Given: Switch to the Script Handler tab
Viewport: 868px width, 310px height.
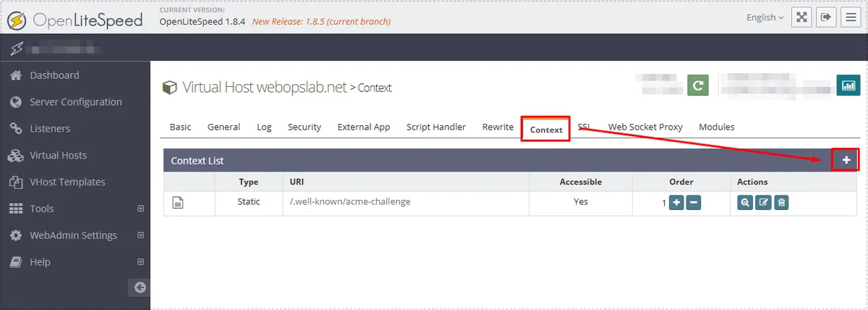Looking at the screenshot, I should coord(435,127).
